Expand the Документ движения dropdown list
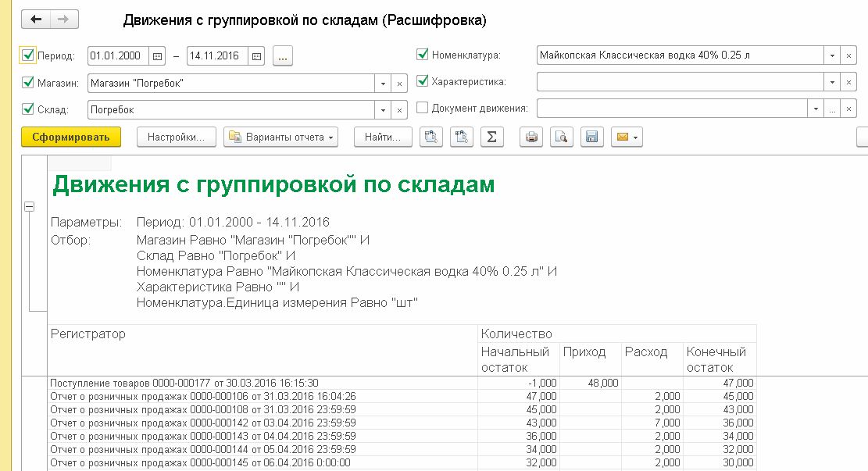This screenshot has height=471, width=868. [816, 109]
